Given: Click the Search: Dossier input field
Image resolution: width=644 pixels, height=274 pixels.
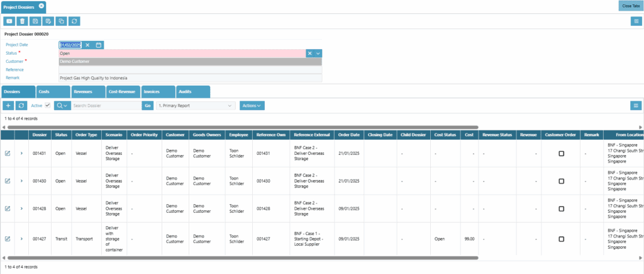Looking at the screenshot, I should [x=106, y=106].
